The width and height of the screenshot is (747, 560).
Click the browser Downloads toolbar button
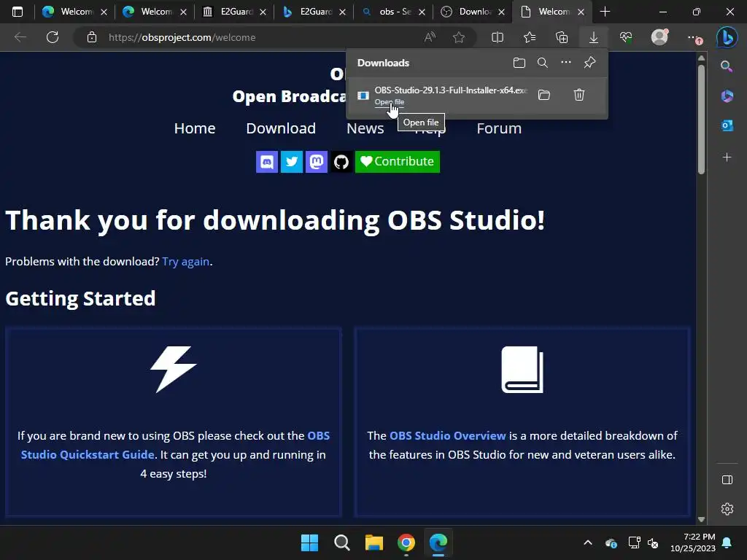[594, 37]
